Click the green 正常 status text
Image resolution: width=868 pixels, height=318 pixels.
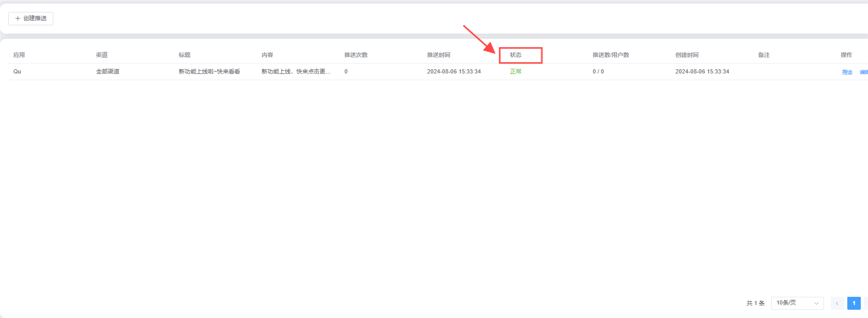pos(516,71)
